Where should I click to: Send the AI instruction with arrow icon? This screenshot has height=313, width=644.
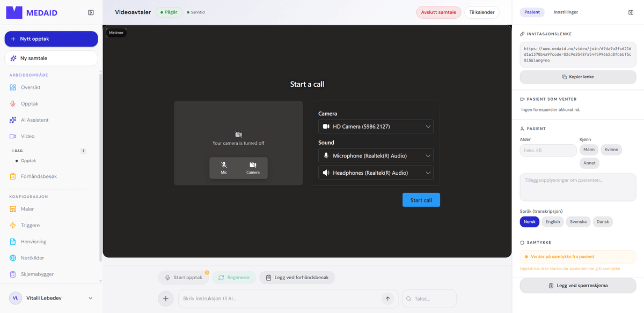click(387, 299)
